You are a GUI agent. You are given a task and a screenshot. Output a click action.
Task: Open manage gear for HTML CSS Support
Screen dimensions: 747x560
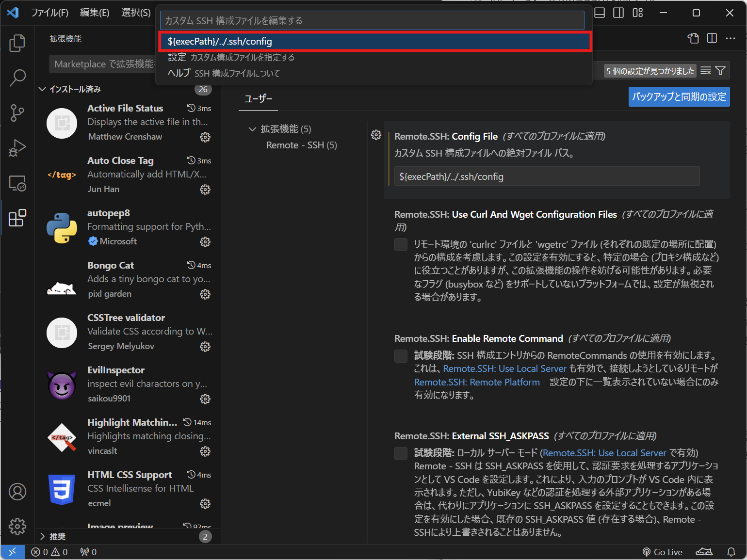click(205, 504)
